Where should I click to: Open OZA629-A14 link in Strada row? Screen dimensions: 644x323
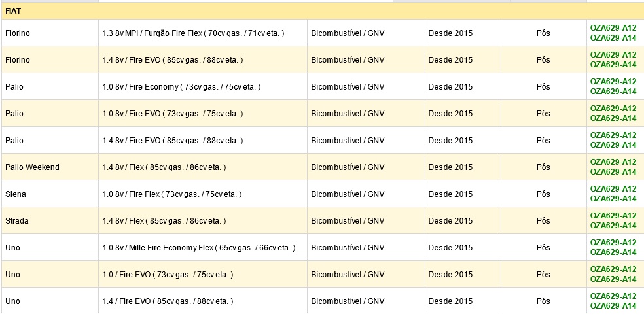pyautogui.click(x=613, y=226)
